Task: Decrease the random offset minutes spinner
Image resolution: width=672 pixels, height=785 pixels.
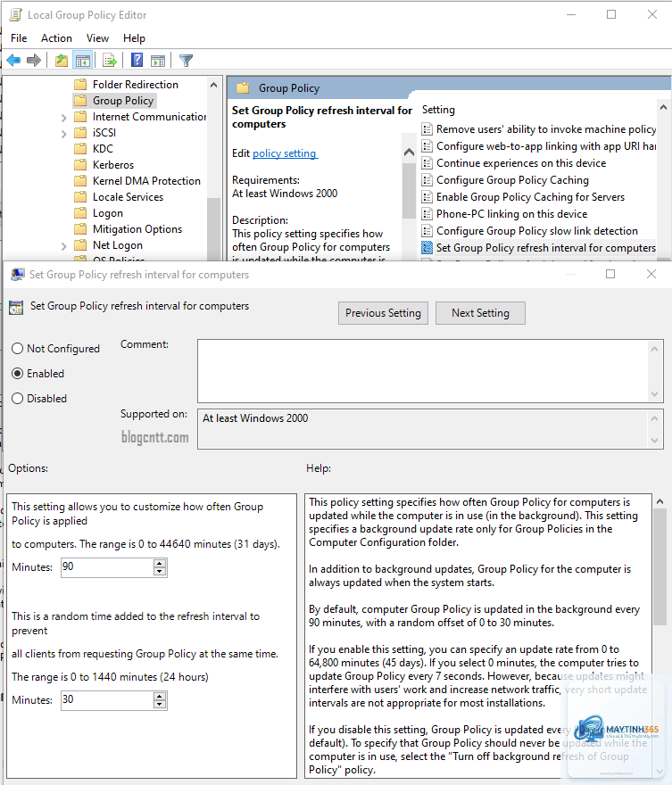Action: pyautogui.click(x=160, y=705)
